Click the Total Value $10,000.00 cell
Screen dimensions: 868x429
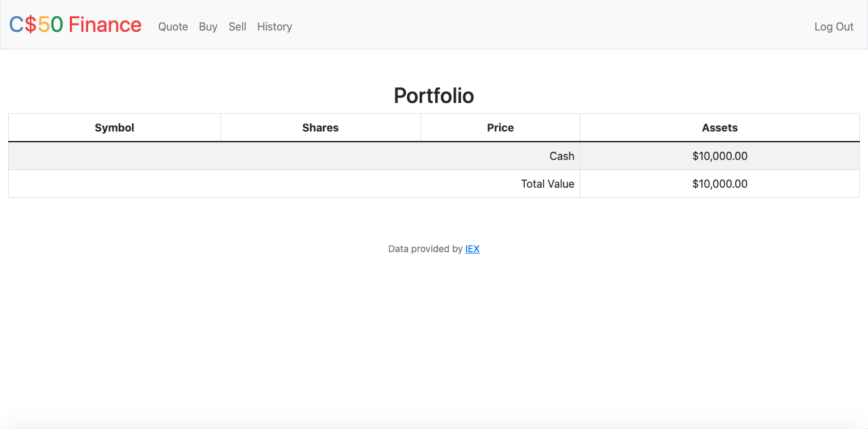pyautogui.click(x=720, y=184)
